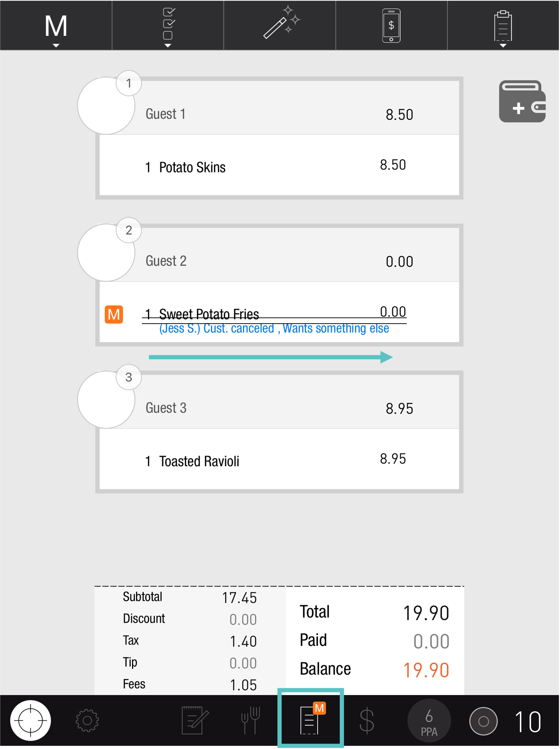The width and height of the screenshot is (560, 749).
Task: Select Guest 1 avatar circle
Action: (106, 106)
